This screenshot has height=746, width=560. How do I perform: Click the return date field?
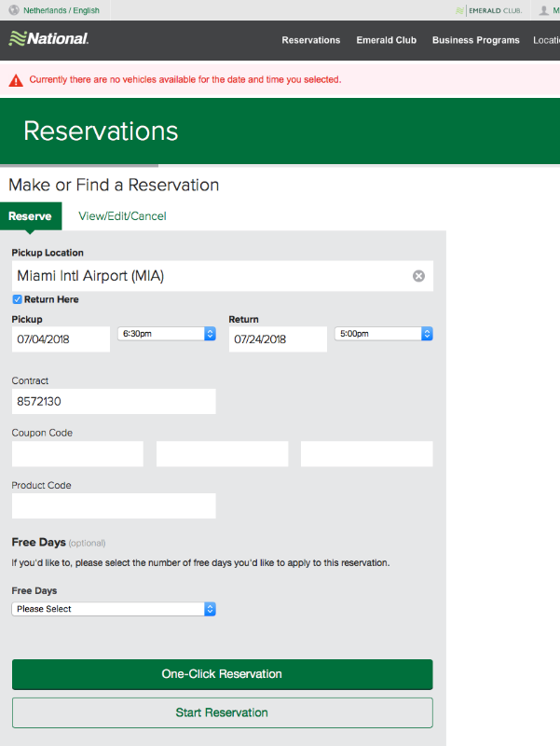click(x=278, y=339)
